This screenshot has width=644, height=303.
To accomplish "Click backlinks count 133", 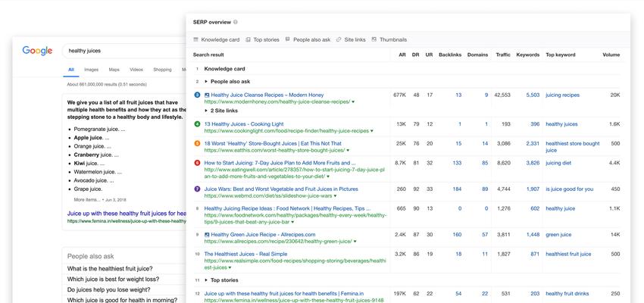I will [x=457, y=163].
